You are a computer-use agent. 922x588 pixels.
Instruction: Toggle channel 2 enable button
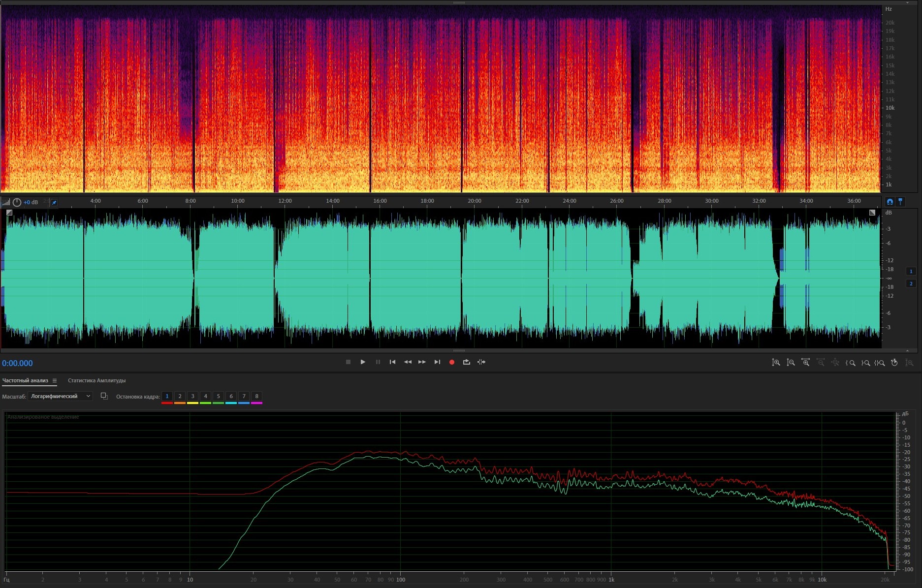click(911, 283)
